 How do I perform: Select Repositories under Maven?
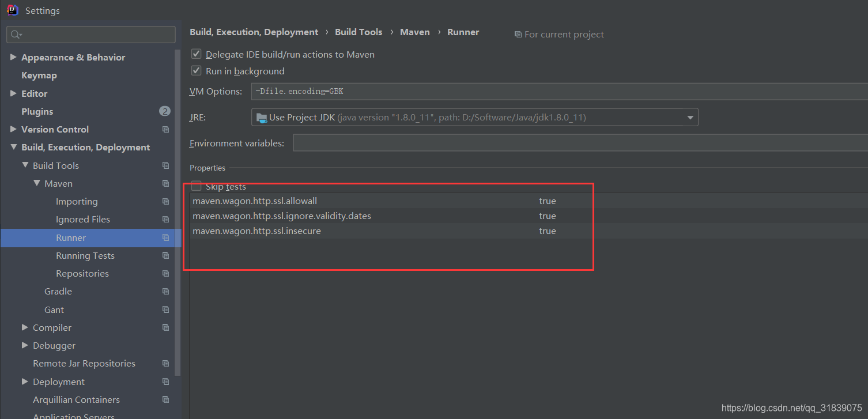pyautogui.click(x=82, y=273)
